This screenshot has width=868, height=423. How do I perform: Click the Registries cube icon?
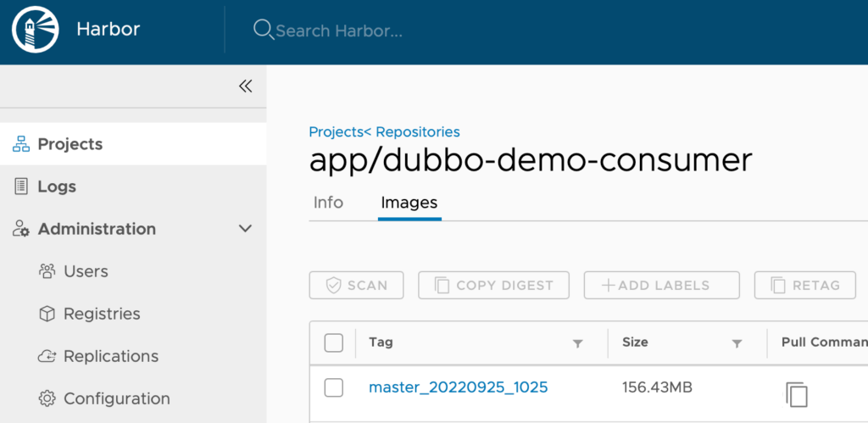(x=47, y=314)
